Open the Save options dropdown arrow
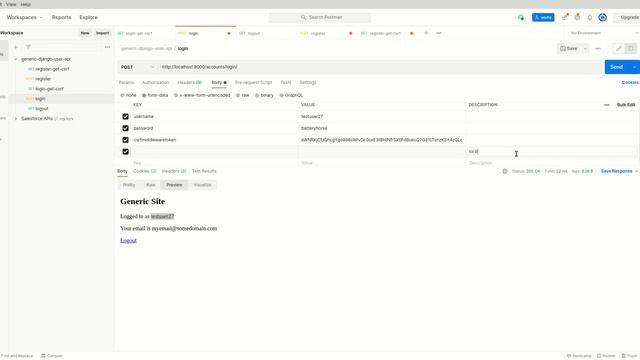 [585, 49]
